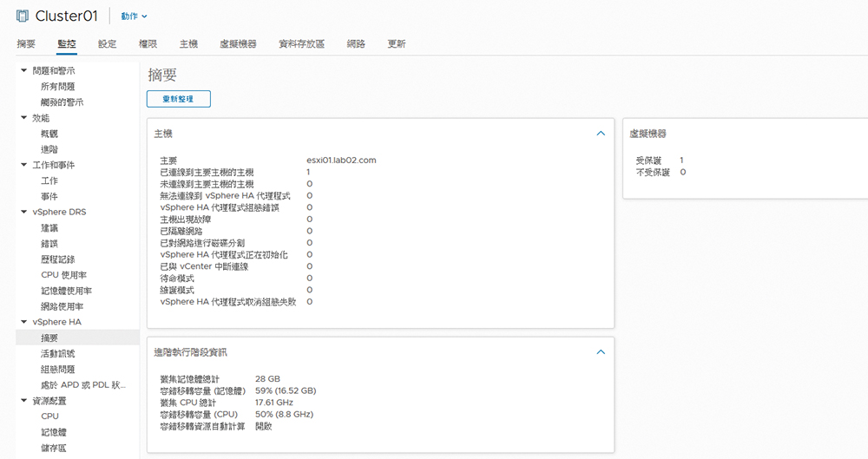
Task: Click the Cluster01 title text
Action: click(67, 16)
